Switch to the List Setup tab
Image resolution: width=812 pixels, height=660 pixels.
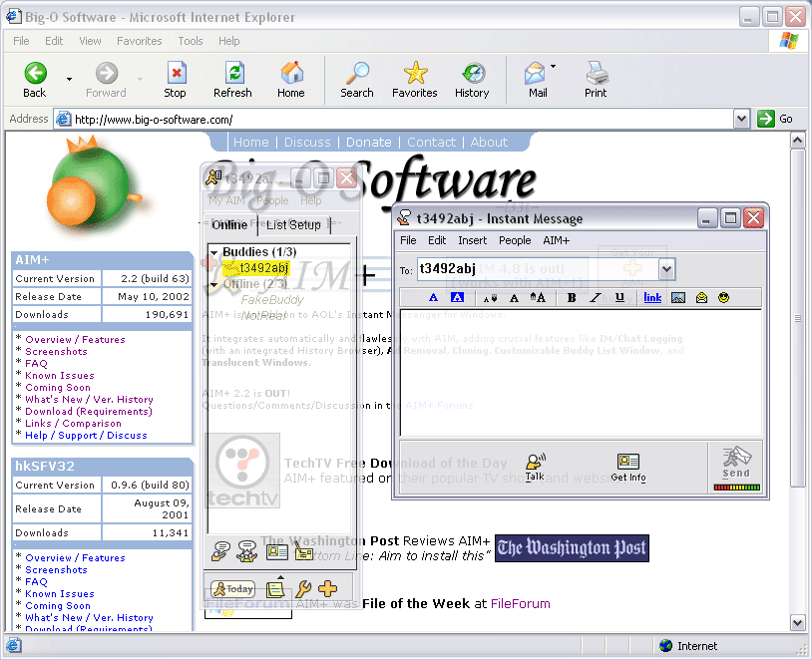pyautogui.click(x=293, y=224)
